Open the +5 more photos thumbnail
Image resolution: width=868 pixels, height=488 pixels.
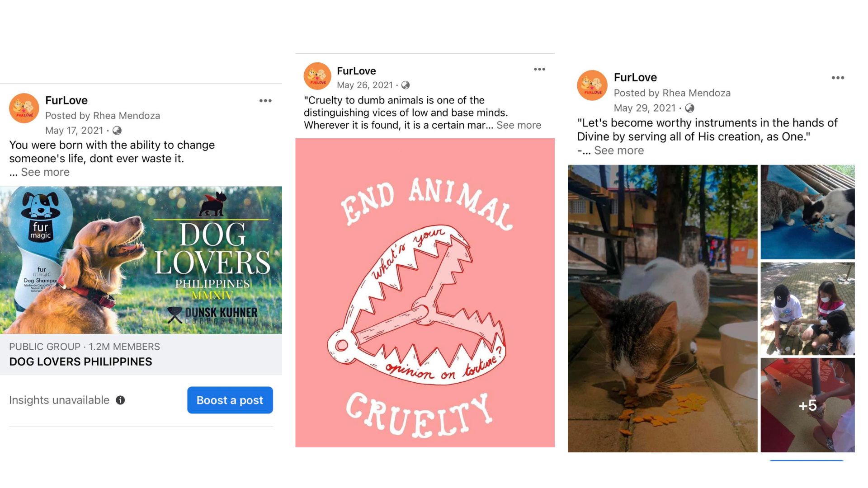pos(807,405)
